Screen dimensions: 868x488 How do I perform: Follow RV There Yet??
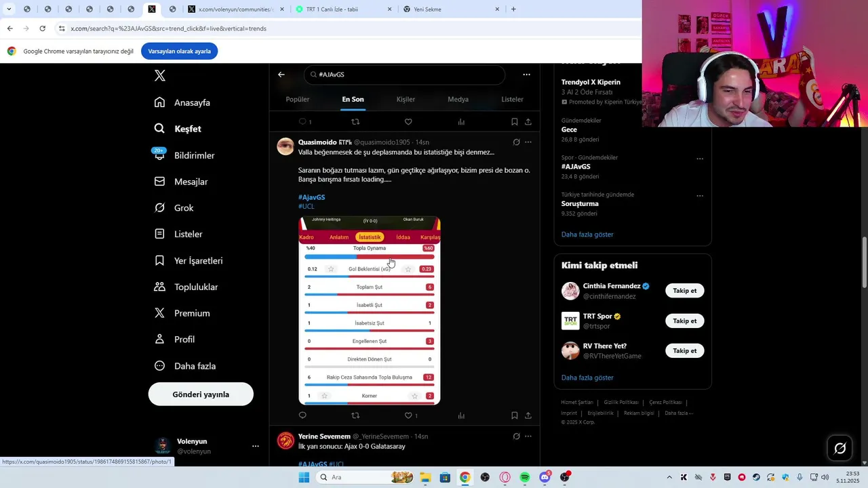pos(684,350)
